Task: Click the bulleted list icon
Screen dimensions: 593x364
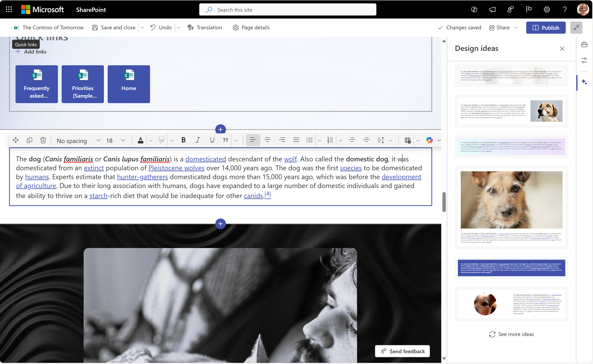Action: coord(310,140)
